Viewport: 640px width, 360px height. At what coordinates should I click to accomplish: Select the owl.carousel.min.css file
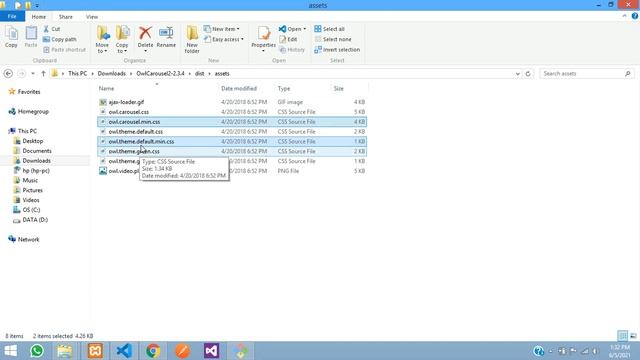232,122
